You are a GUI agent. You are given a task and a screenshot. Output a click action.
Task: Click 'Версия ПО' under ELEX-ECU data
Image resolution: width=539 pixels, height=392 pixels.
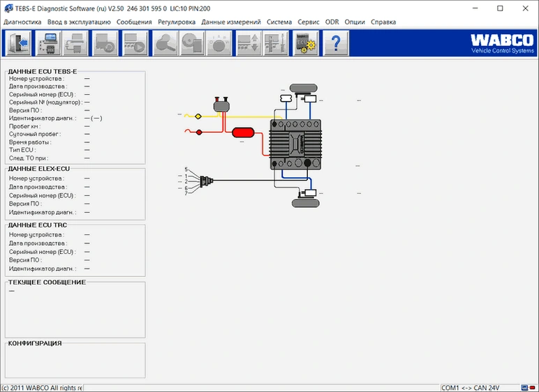[25, 204]
